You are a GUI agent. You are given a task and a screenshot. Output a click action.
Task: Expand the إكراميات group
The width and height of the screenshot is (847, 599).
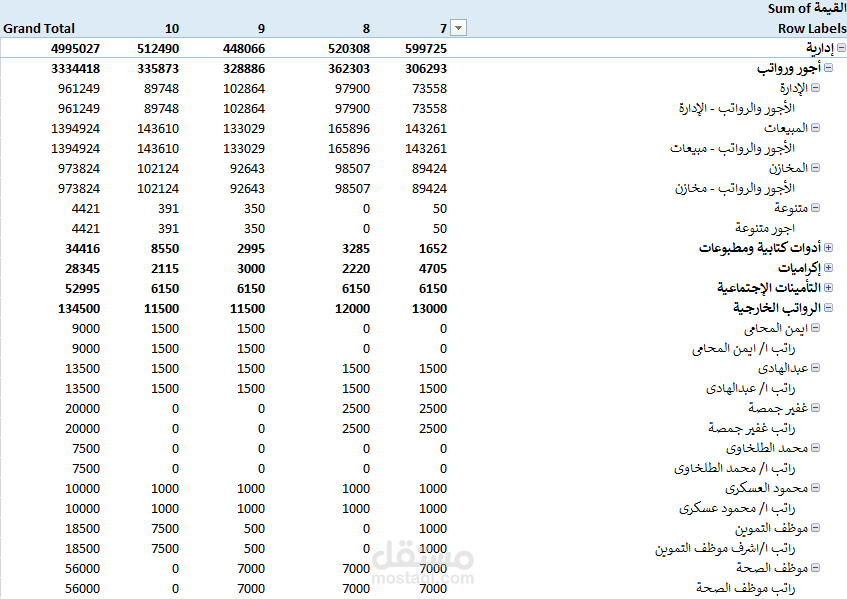[x=828, y=267]
